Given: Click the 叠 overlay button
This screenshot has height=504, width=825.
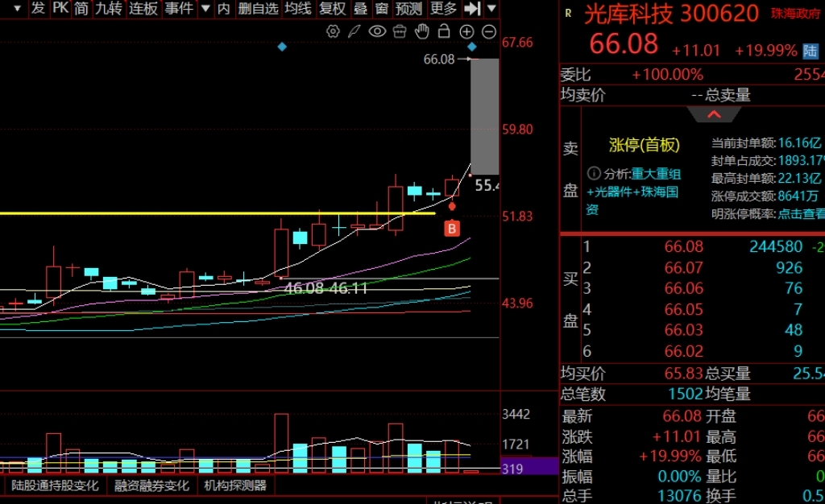Looking at the screenshot, I should [360, 8].
